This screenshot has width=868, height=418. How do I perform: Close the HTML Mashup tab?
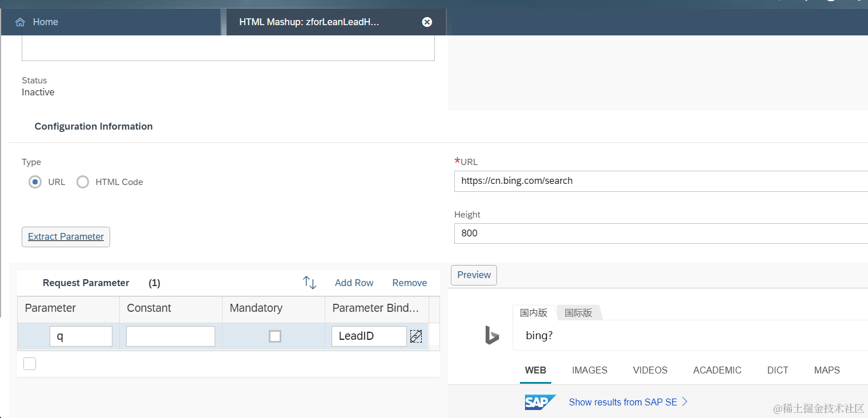(x=427, y=22)
